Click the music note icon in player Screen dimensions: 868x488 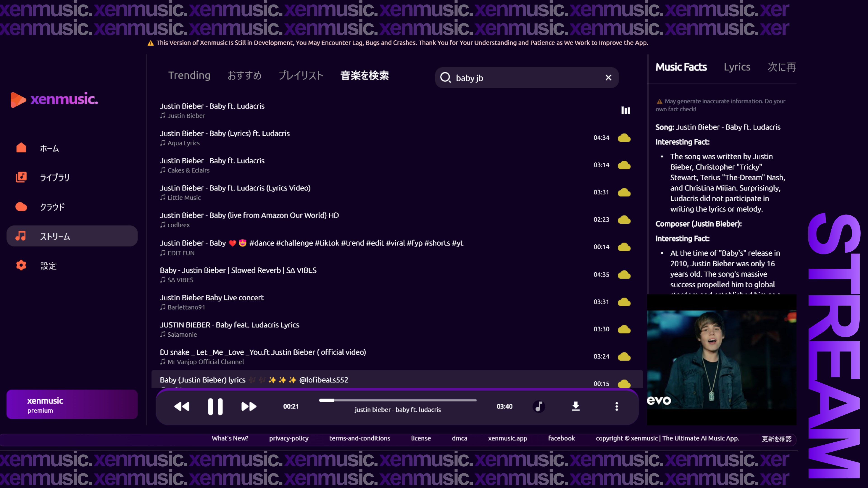click(538, 406)
